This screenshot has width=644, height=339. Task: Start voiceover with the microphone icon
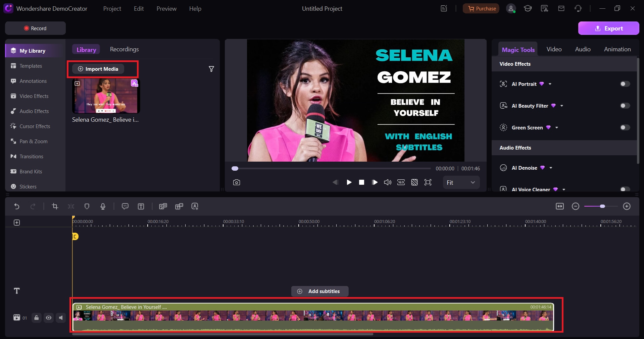pyautogui.click(x=103, y=206)
